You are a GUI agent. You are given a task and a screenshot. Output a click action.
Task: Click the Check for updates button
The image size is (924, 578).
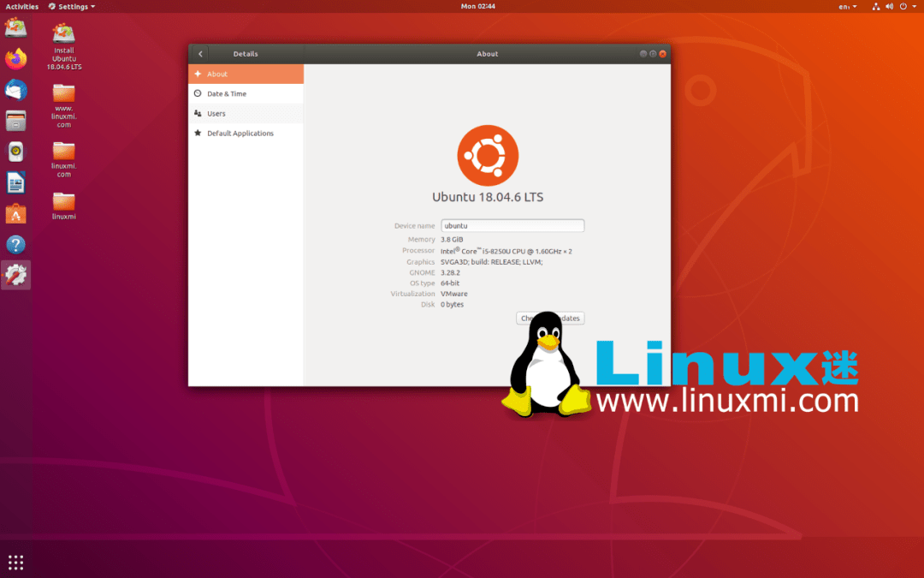550,318
